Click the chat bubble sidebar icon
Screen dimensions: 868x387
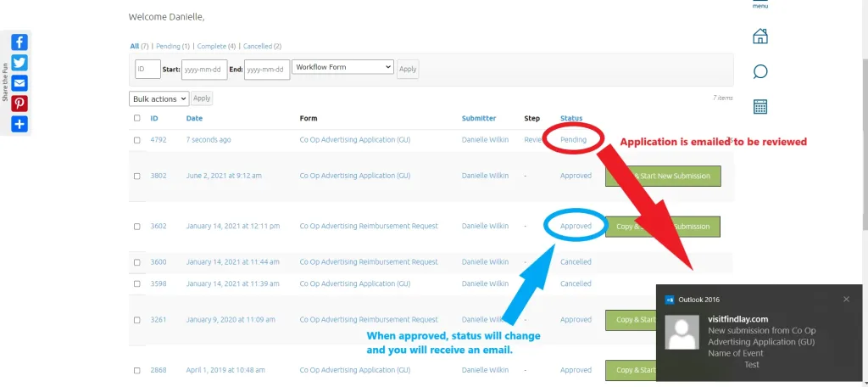tap(760, 71)
